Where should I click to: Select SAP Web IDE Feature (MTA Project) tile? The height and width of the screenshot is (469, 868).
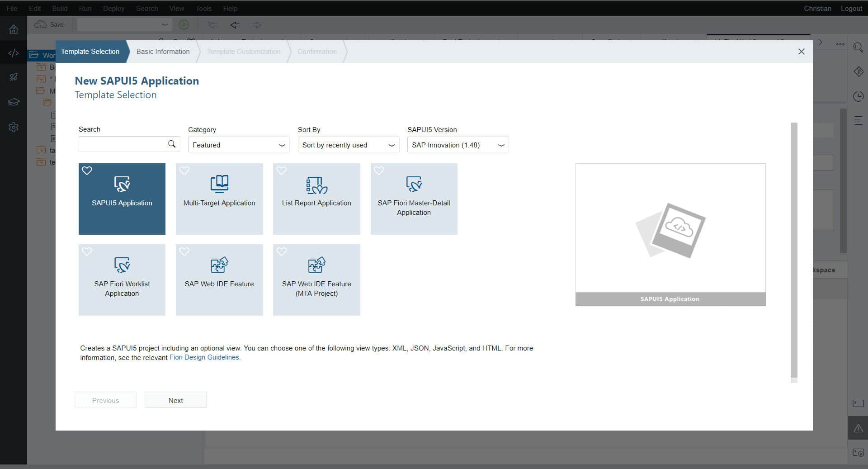[316, 280]
